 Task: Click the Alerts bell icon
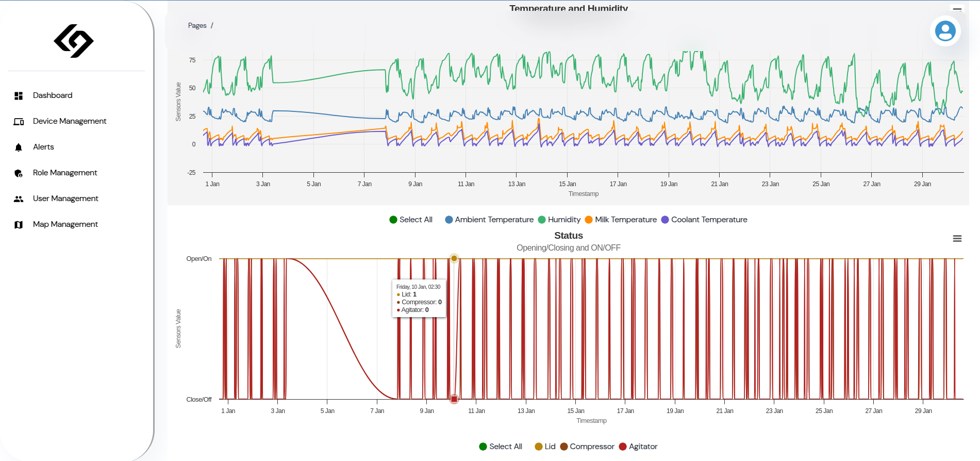19,147
